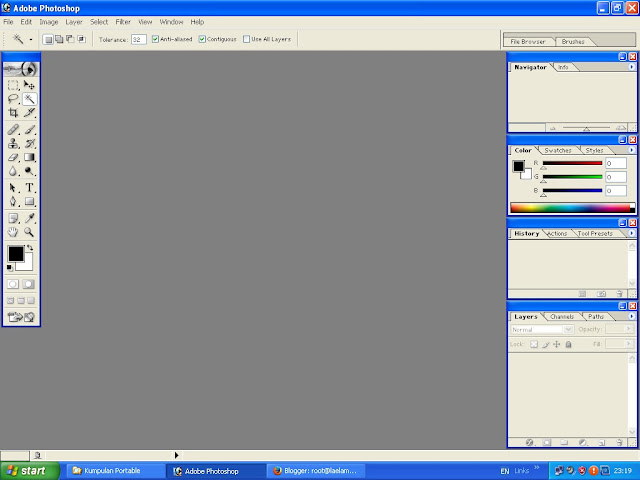640x480 pixels.
Task: Swap foreground and background colors
Action: tap(30, 248)
